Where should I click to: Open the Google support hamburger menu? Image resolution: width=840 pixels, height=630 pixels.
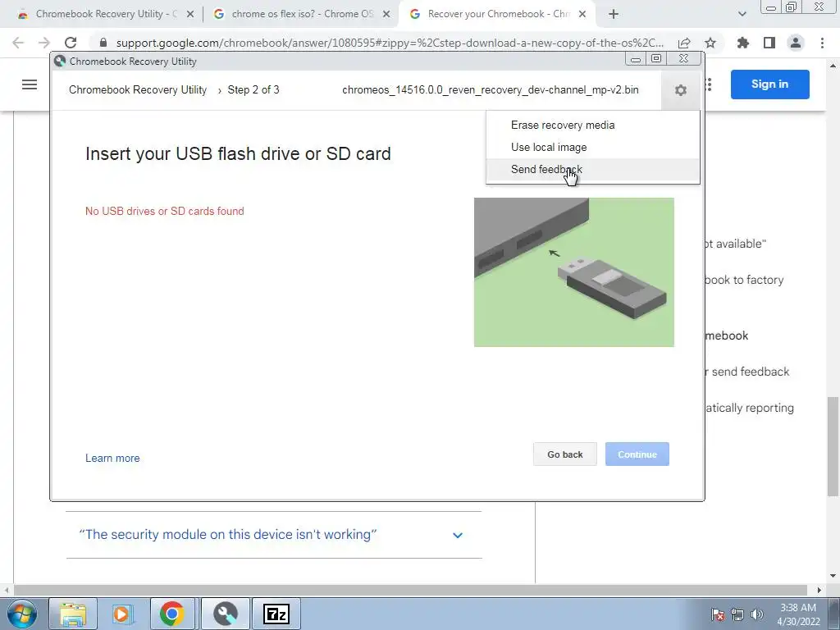(30, 84)
